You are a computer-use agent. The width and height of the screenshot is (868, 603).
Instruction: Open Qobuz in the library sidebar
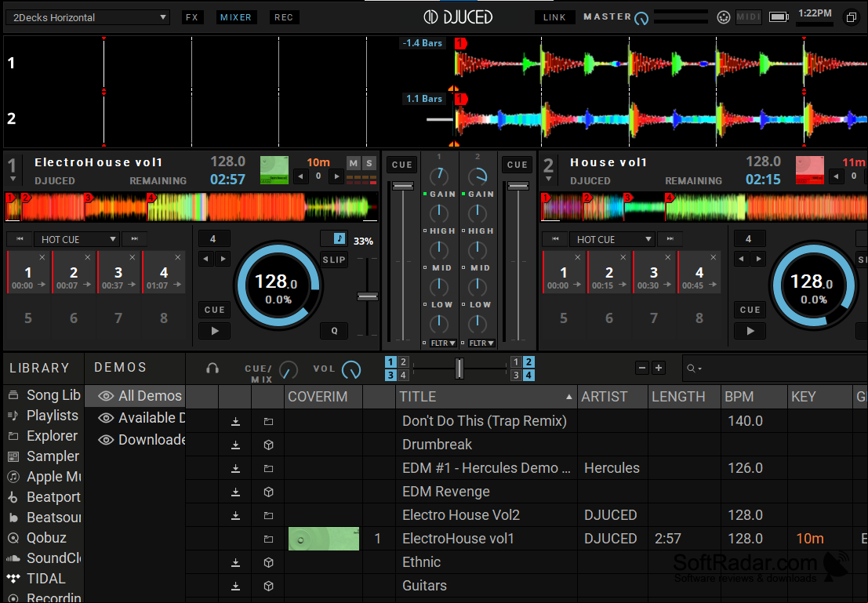37,538
